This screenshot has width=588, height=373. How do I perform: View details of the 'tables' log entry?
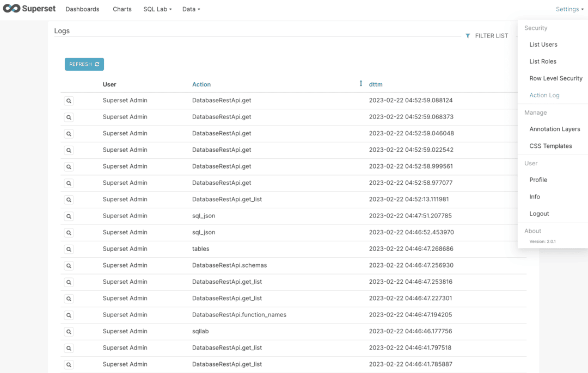click(x=69, y=250)
